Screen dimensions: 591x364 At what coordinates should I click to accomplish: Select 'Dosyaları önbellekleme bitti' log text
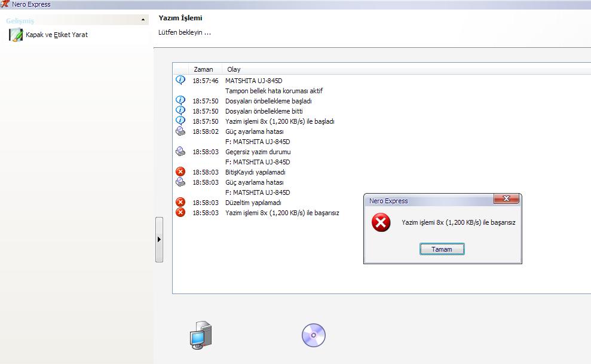[264, 111]
